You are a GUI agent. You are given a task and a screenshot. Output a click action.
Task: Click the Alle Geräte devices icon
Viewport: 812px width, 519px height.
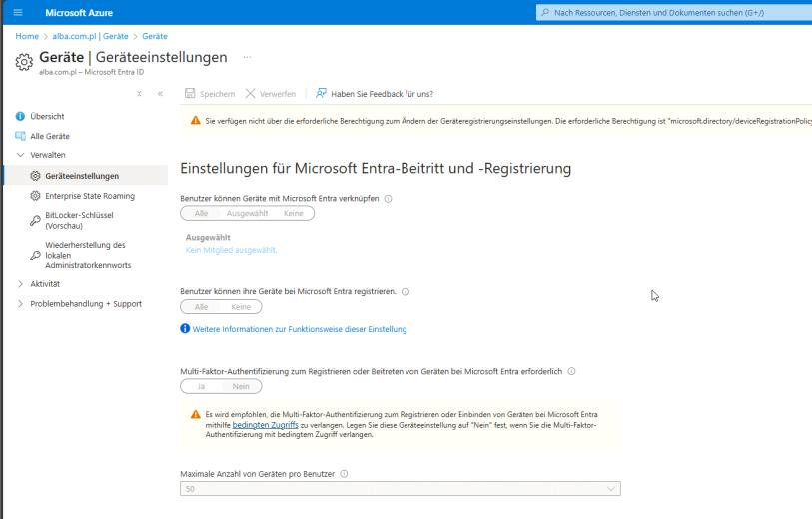click(x=20, y=136)
